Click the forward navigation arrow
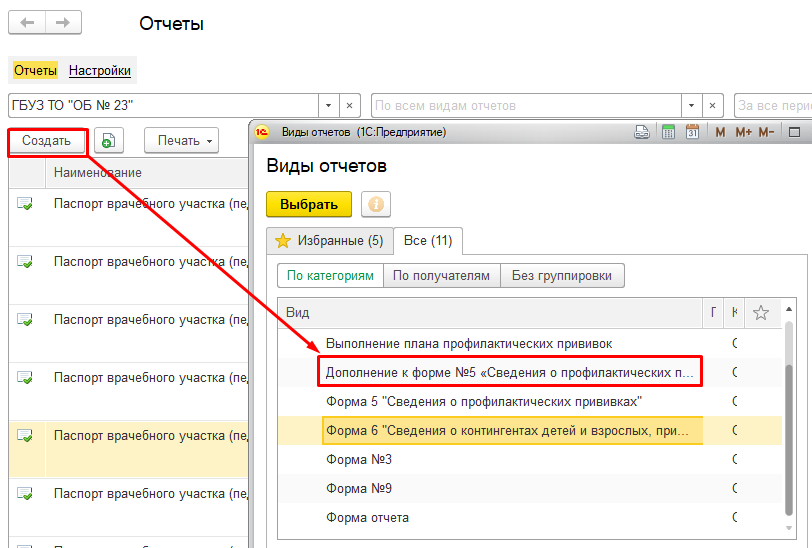The height and width of the screenshot is (548, 812). (x=63, y=24)
